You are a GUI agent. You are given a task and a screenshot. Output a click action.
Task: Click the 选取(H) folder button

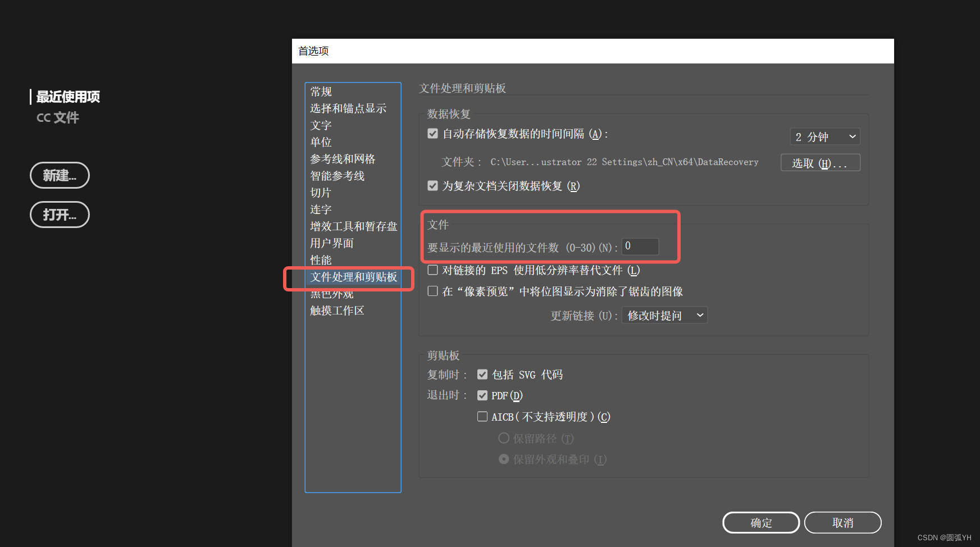click(820, 162)
